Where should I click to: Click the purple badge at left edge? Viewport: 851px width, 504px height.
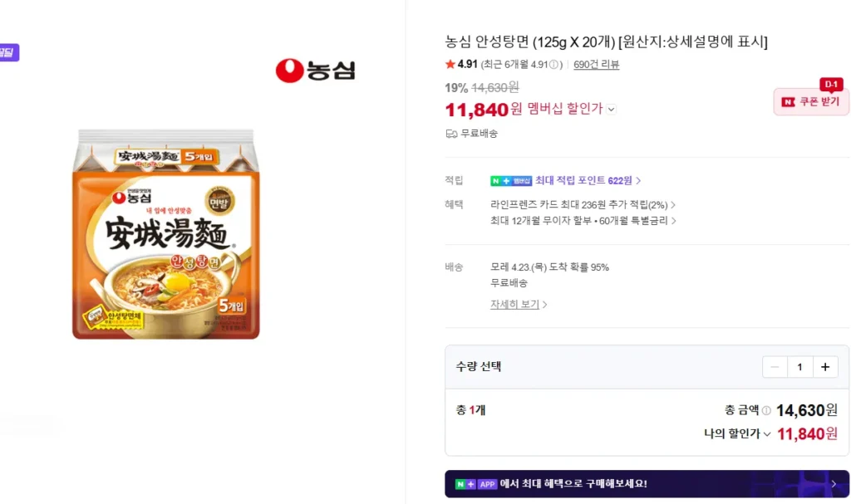8,52
